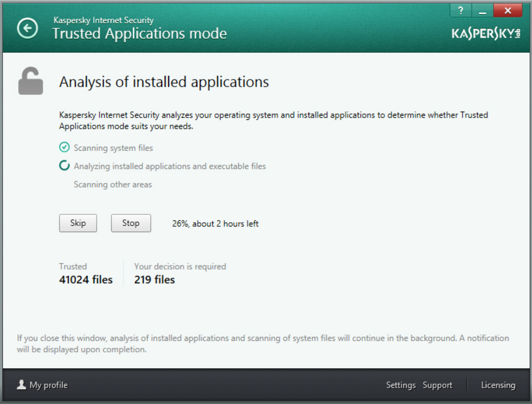Click the 'Your decision is required' label
Image resolution: width=532 pixels, height=404 pixels.
[x=180, y=267]
